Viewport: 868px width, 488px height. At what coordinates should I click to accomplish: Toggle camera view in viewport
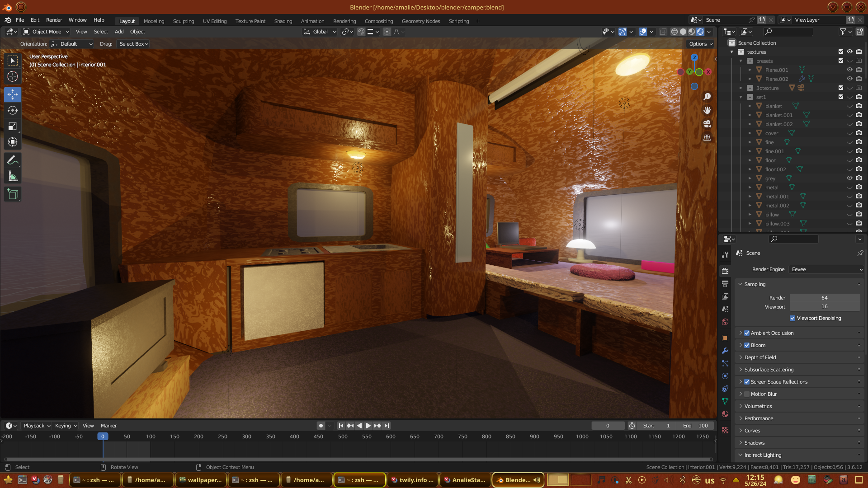(x=707, y=124)
